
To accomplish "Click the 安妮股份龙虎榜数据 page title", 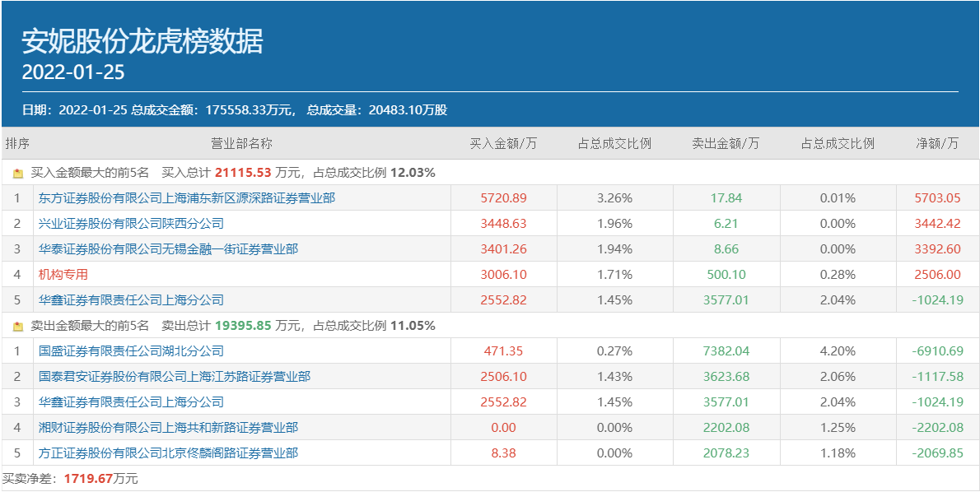I will click(142, 41).
